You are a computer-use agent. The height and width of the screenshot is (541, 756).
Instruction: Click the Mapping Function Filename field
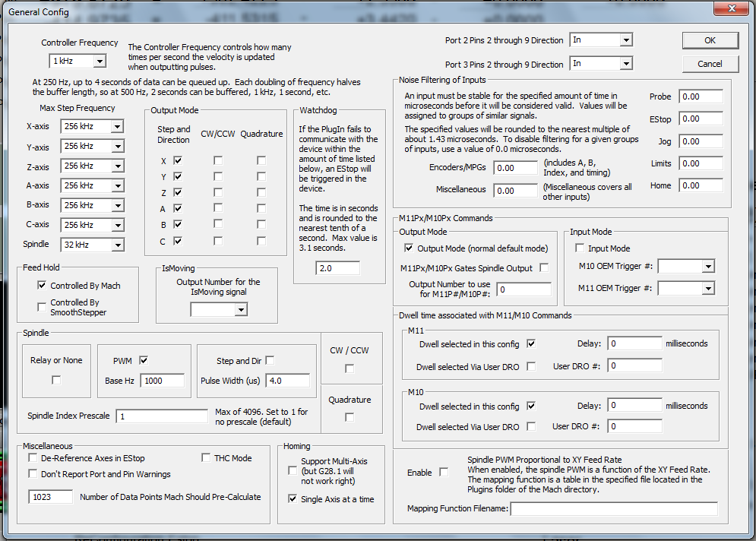click(x=613, y=508)
